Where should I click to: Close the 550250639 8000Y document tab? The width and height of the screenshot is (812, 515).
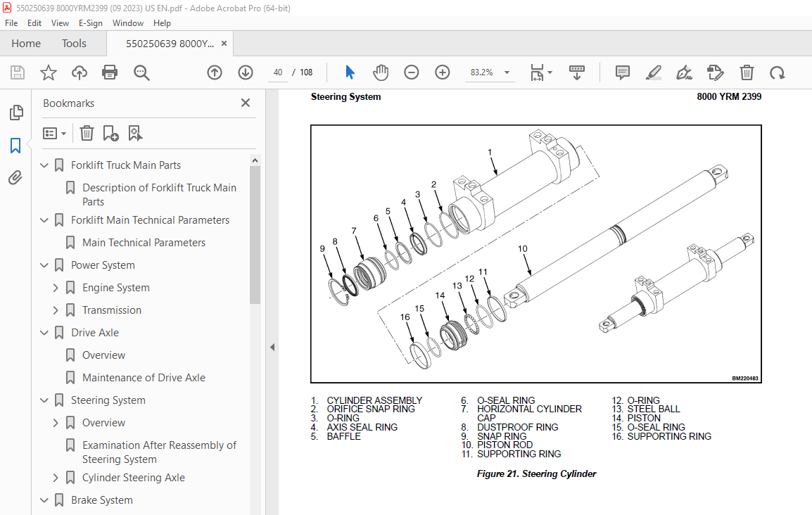[x=224, y=44]
